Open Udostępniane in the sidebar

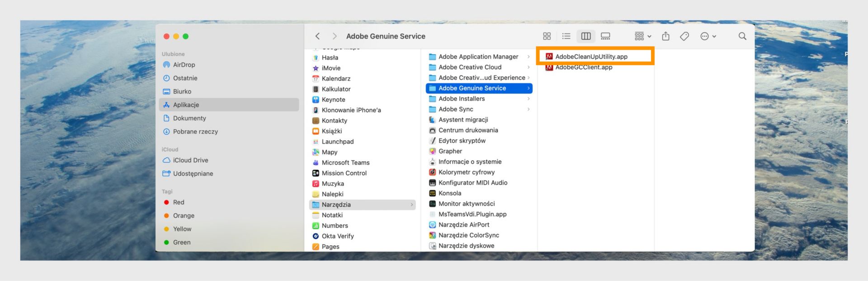click(229, 173)
